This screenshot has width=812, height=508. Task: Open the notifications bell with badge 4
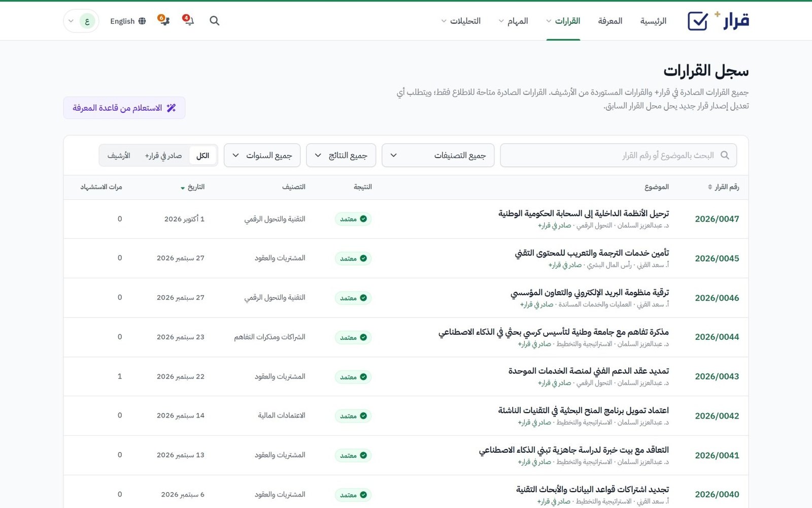(188, 21)
